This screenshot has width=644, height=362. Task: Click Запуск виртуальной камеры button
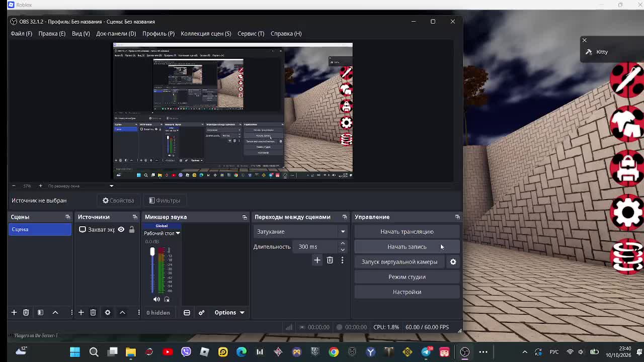coord(399,261)
